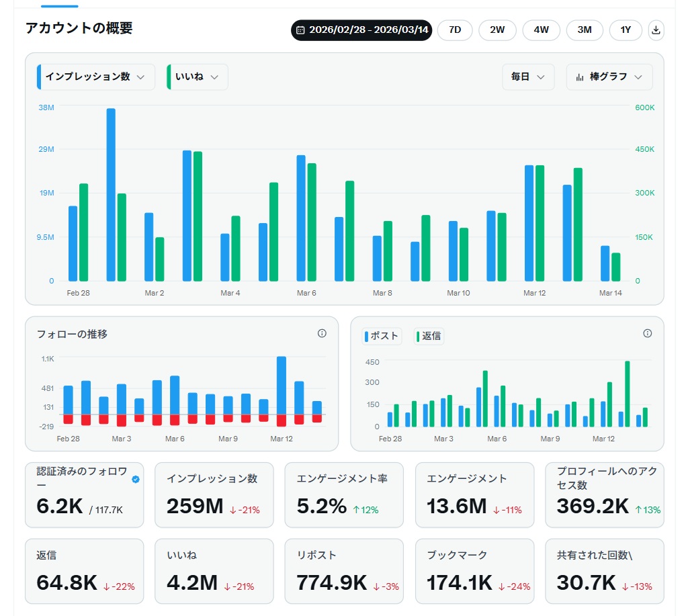Select the 7D period button
Screen dimensions: 686x616
tap(455, 30)
